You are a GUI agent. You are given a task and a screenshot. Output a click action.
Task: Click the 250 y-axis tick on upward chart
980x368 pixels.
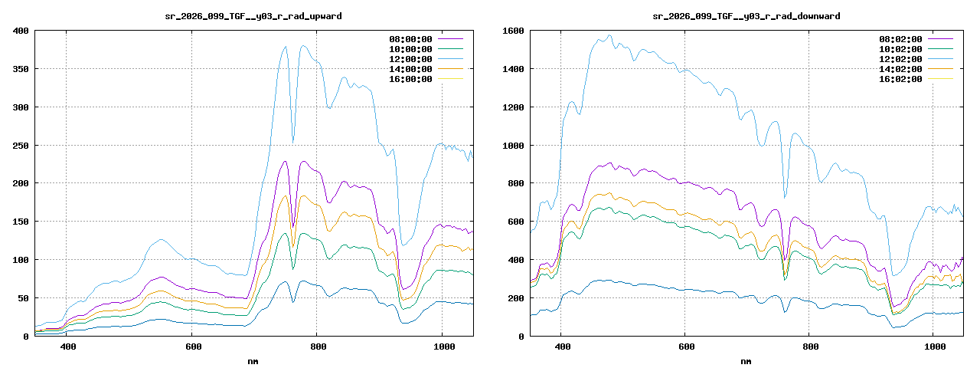(x=21, y=146)
